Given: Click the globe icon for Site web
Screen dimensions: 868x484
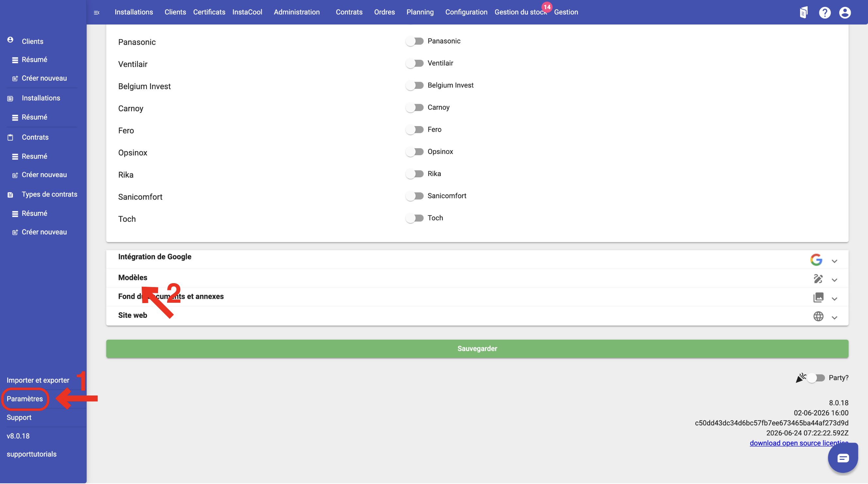Looking at the screenshot, I should click(x=818, y=317).
